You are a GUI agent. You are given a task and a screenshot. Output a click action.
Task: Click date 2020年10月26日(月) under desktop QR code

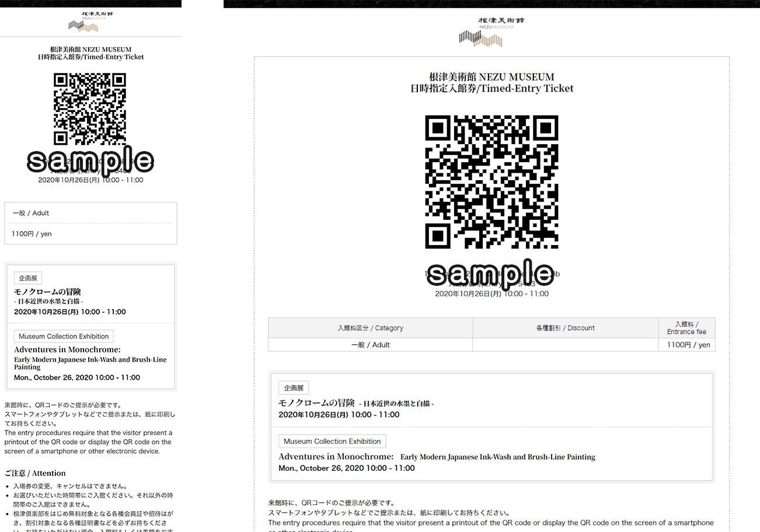(491, 294)
